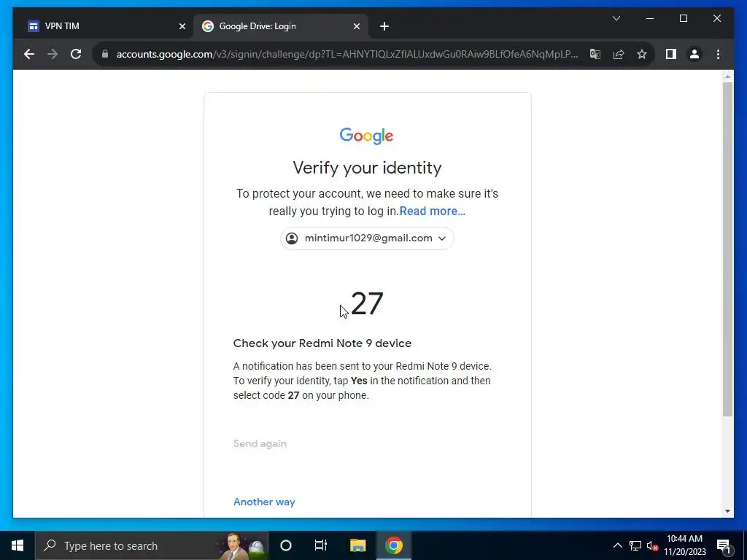Minimize the Chrome window
747x560 pixels.
pyautogui.click(x=650, y=18)
